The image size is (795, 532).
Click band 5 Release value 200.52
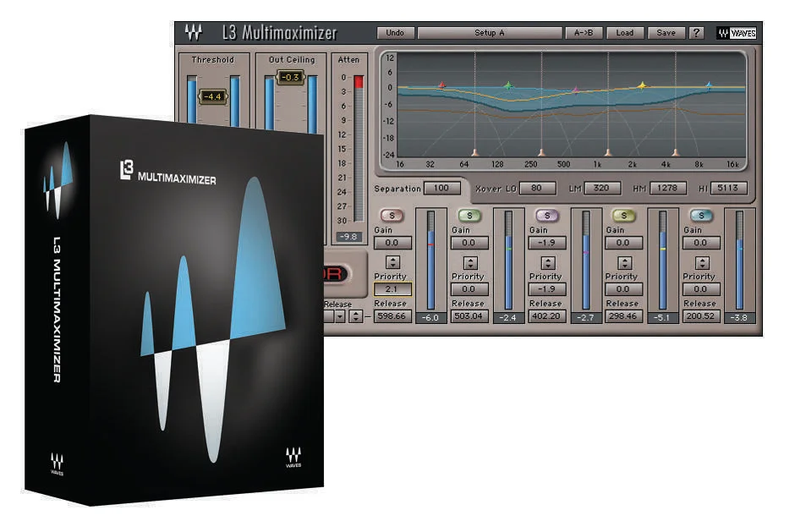click(x=701, y=316)
